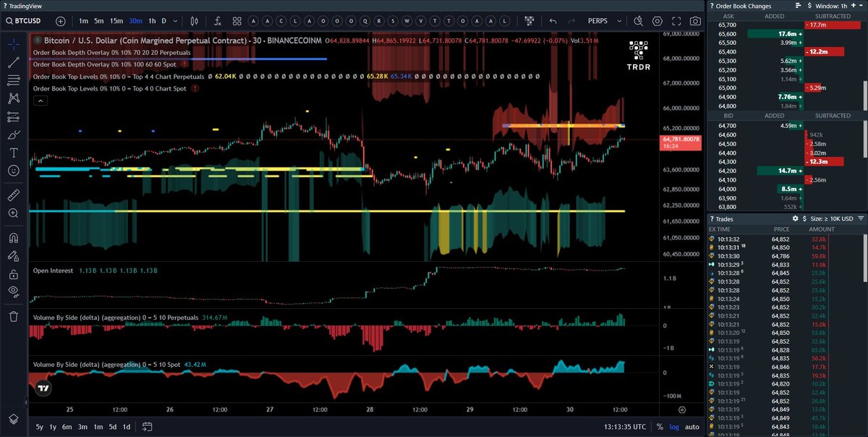
Task: Select the trend line drawing tool
Action: [14, 62]
